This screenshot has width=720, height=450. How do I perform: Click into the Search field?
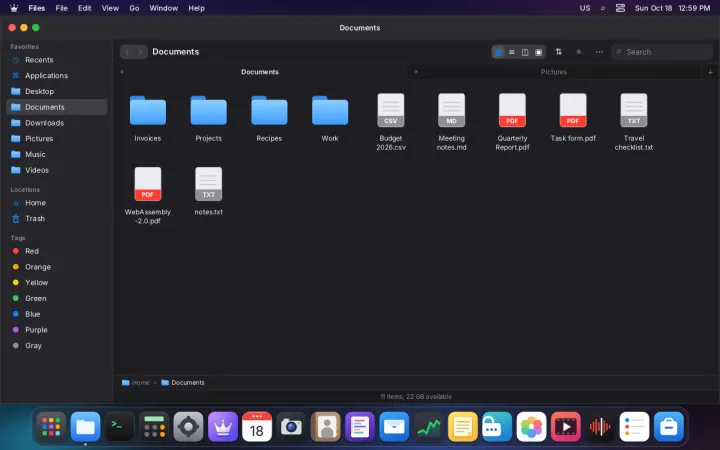point(662,52)
